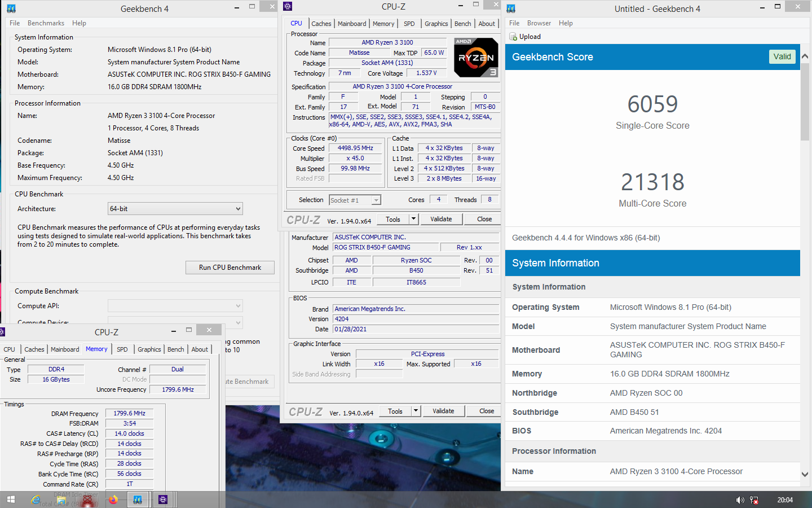Click Validate in CPU-Z Mainboard window
The width and height of the screenshot is (812, 508).
point(443,411)
